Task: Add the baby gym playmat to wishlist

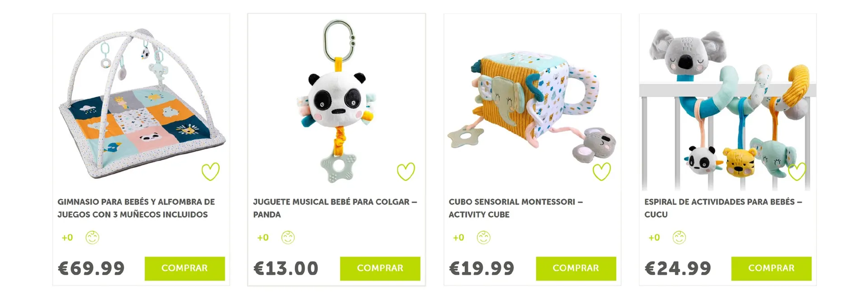Action: coord(210,171)
